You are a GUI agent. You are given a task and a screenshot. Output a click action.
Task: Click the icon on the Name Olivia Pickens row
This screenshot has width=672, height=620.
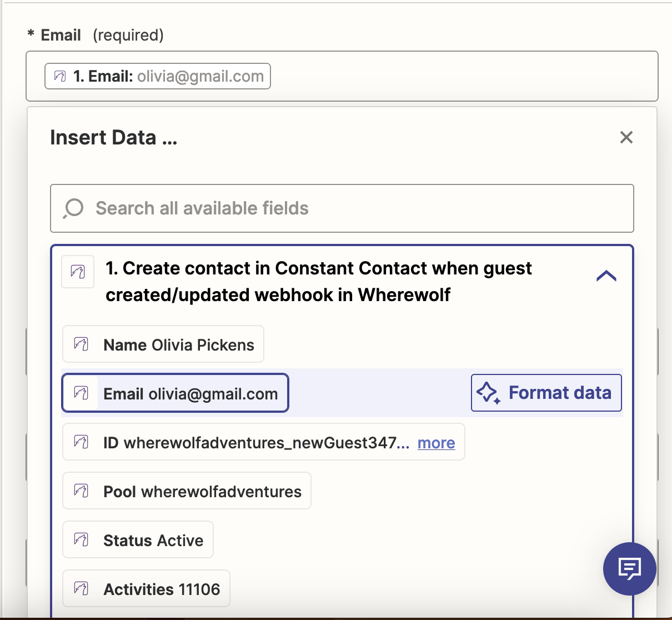[x=81, y=344]
